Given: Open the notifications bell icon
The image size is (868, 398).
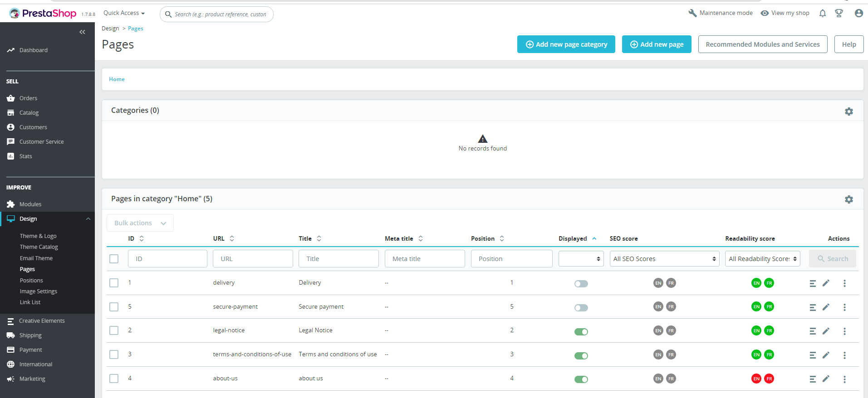Looking at the screenshot, I should [823, 13].
